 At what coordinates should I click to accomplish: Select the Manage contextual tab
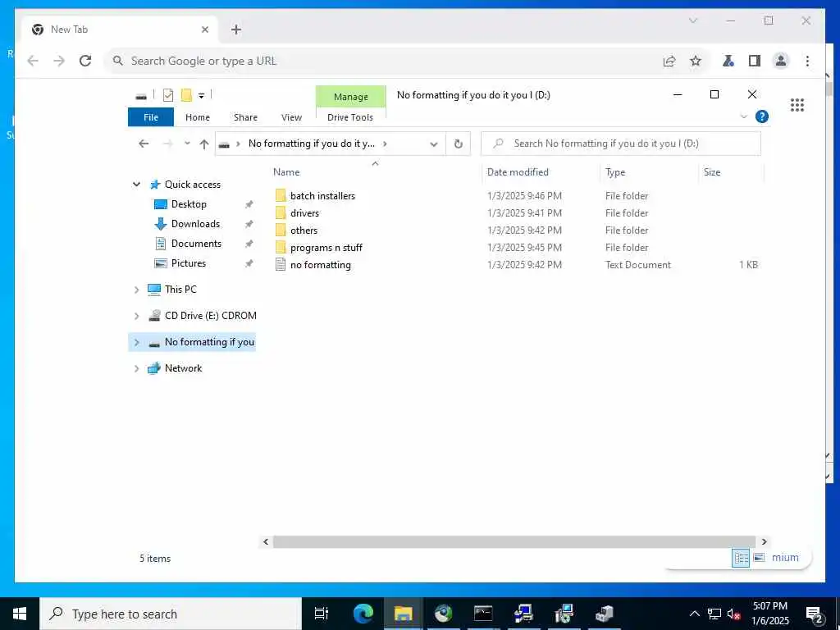(351, 97)
